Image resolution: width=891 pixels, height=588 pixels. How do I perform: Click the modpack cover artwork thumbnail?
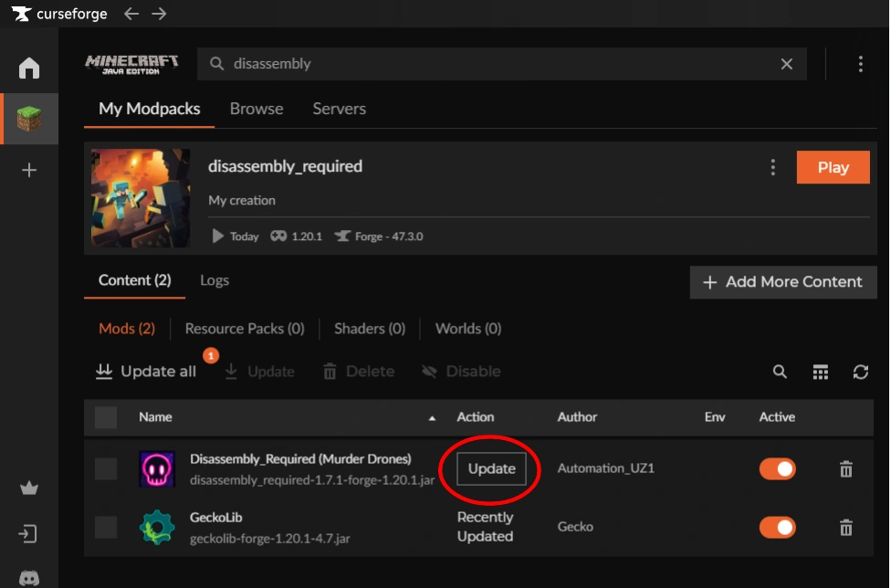pos(141,198)
